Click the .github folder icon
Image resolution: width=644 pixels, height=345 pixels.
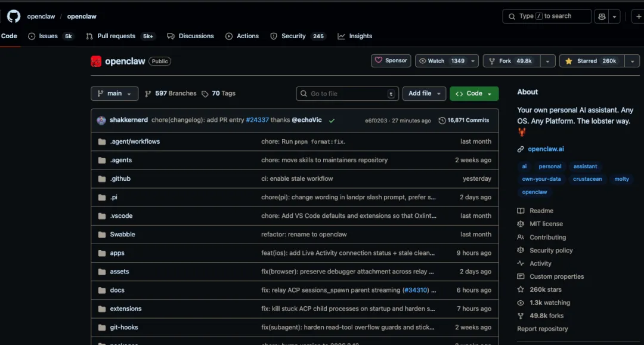[101, 178]
